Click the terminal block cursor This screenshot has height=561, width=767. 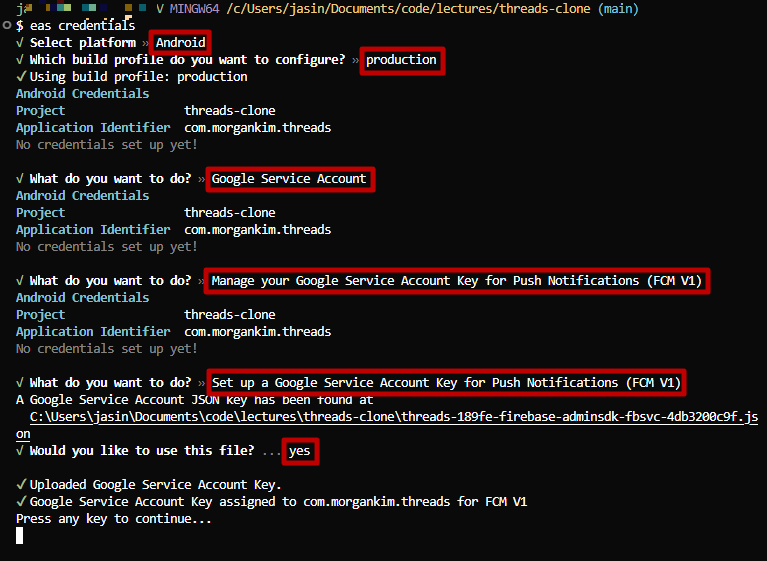20,536
